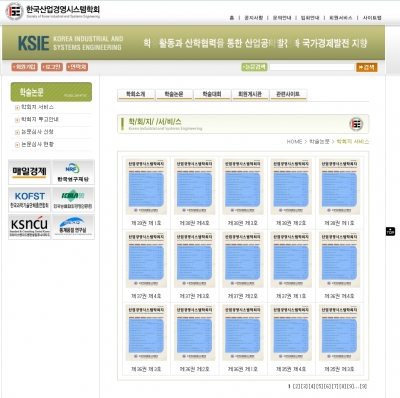This screenshot has width=400, height=398.
Task: Open the 학회소개 tab
Action: pos(136,95)
